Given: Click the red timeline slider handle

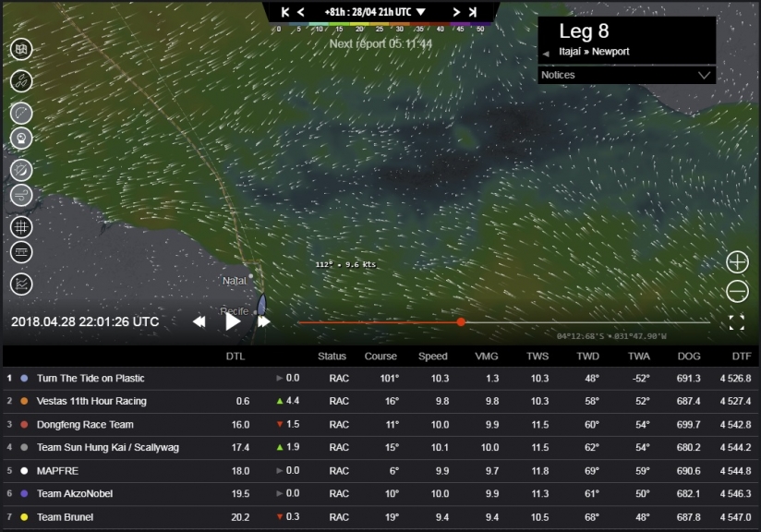Looking at the screenshot, I should (x=461, y=322).
